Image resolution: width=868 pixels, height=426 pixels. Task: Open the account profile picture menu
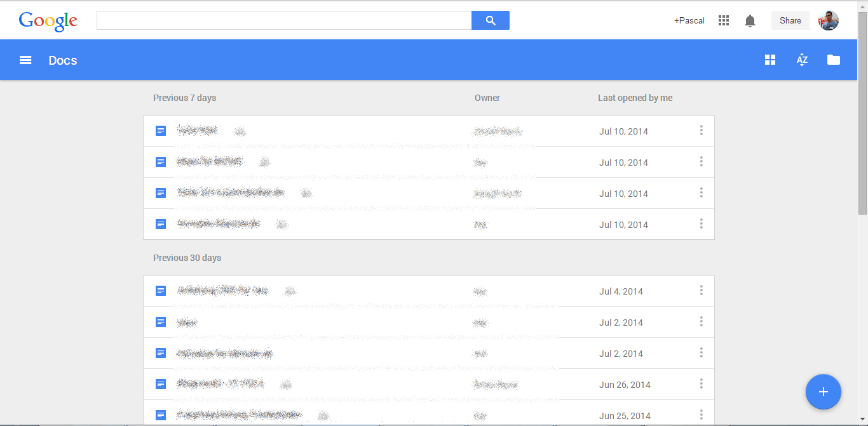[829, 20]
